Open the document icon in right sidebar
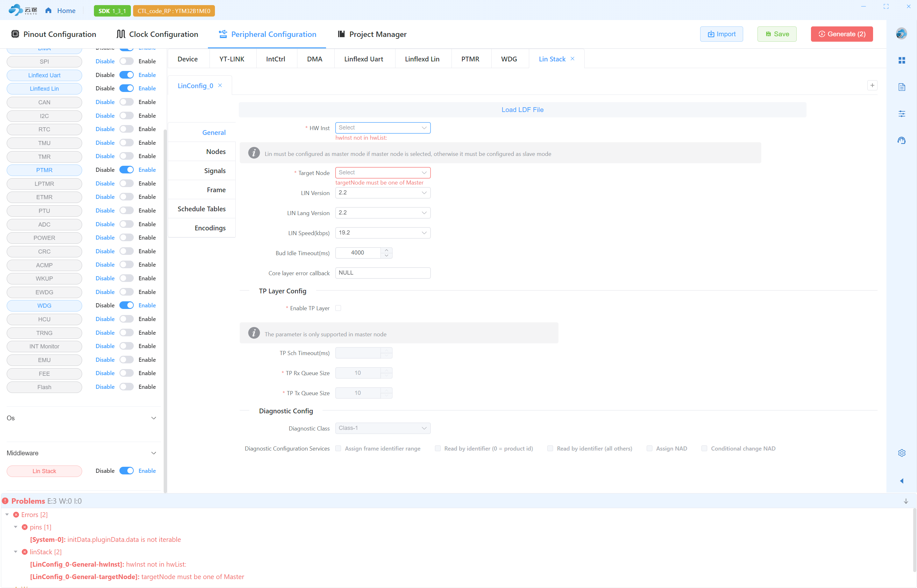This screenshot has height=588, width=917. point(902,87)
